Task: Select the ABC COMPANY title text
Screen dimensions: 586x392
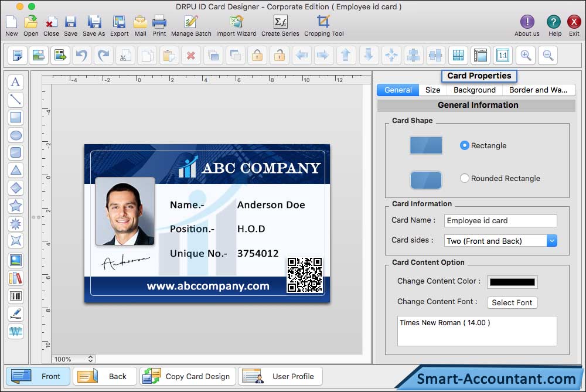Action: pyautogui.click(x=261, y=168)
